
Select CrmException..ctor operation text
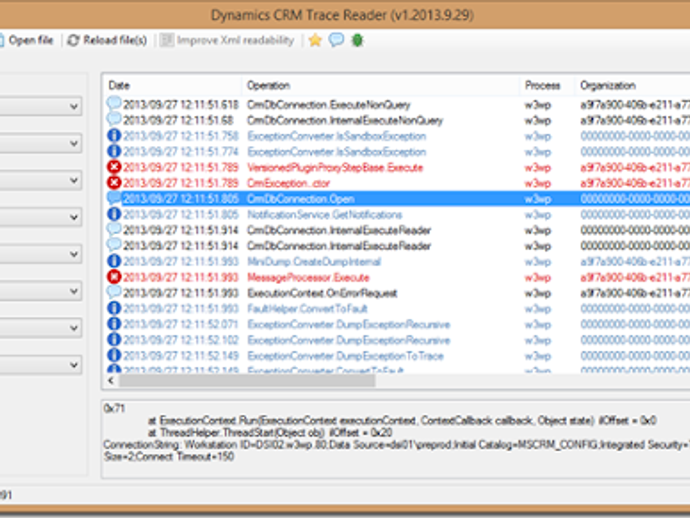pyautogui.click(x=288, y=183)
